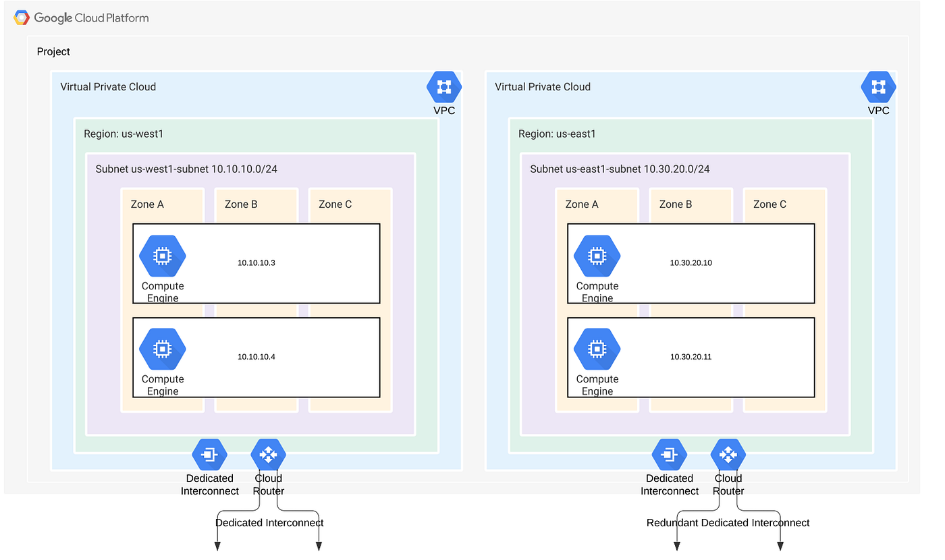Click the VPC icon in the us-west1 Virtual Private Cloud
Viewport: 945px width, 560px height.
(443, 86)
